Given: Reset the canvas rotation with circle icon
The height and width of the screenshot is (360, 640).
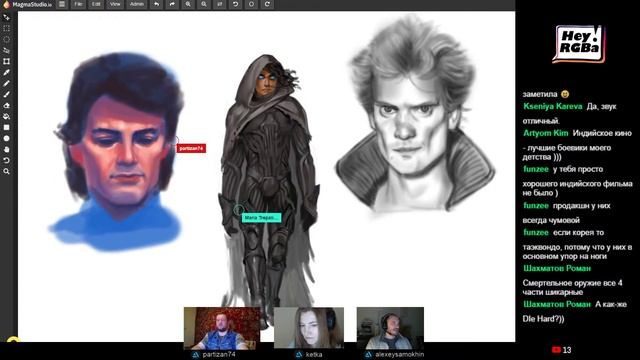Looking at the screenshot, I should tap(251, 4).
